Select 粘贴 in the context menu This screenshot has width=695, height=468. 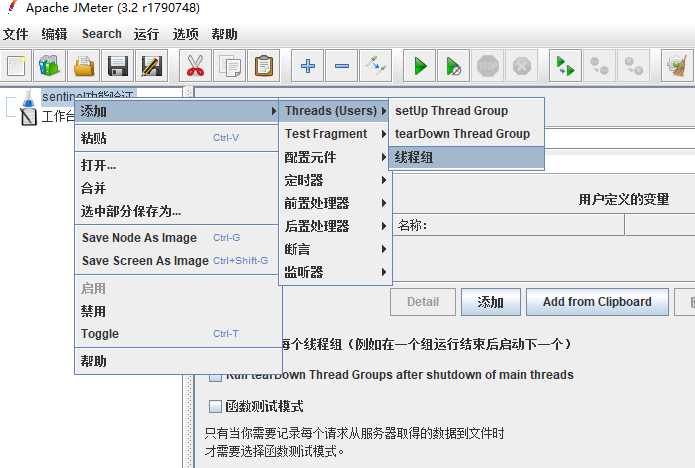coord(178,138)
